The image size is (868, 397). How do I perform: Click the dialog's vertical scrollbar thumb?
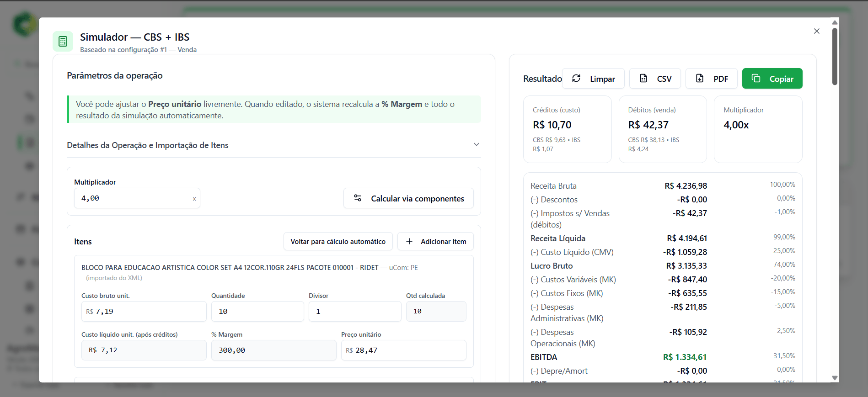(835, 57)
